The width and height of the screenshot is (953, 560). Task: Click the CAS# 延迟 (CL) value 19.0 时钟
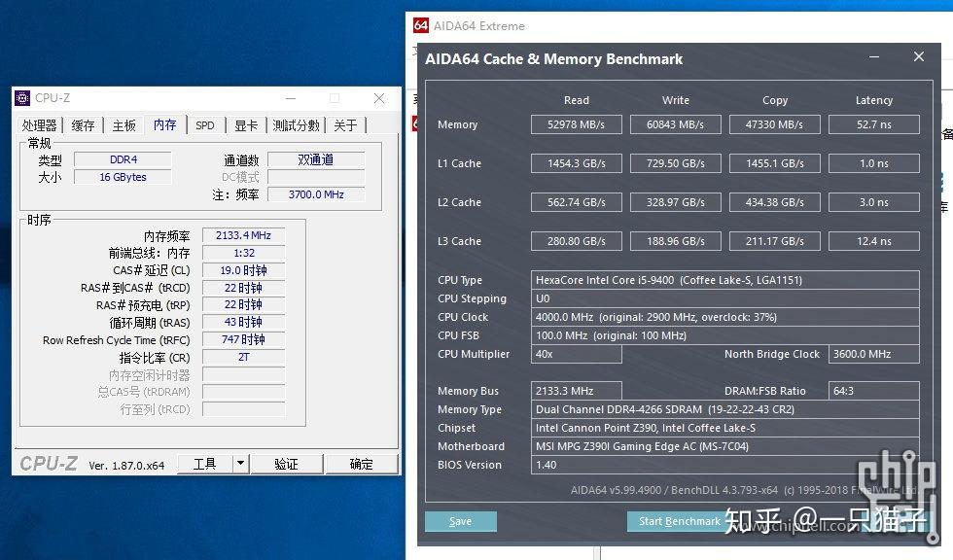(244, 270)
